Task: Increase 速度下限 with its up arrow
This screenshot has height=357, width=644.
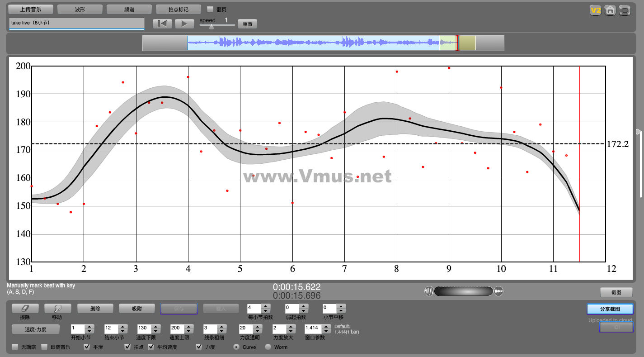Action: click(x=155, y=326)
